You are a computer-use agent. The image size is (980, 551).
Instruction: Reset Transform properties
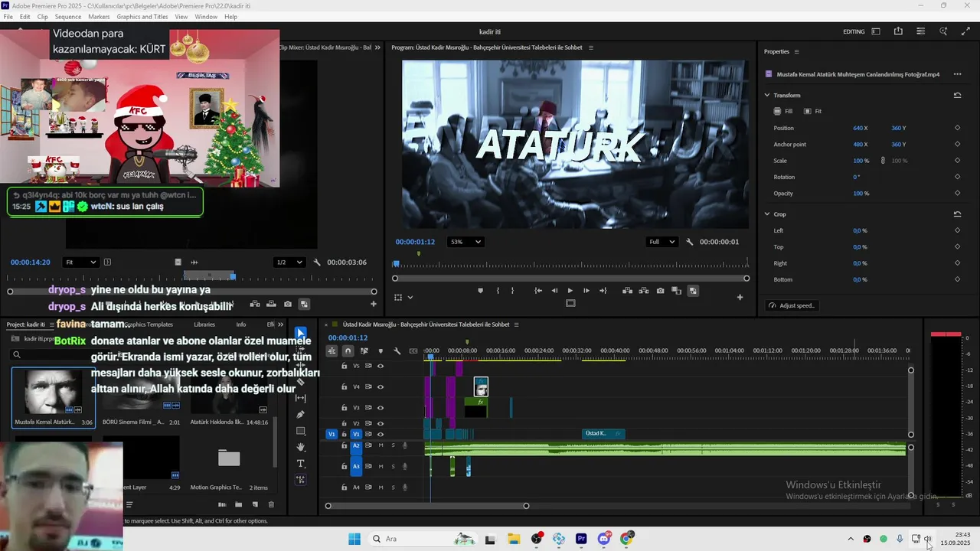(x=957, y=96)
